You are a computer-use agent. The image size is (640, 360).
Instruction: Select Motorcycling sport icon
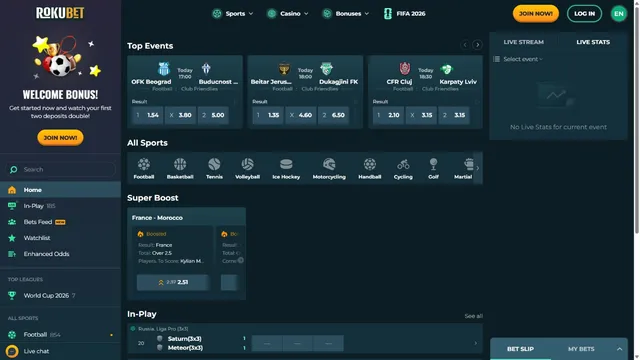point(329,168)
